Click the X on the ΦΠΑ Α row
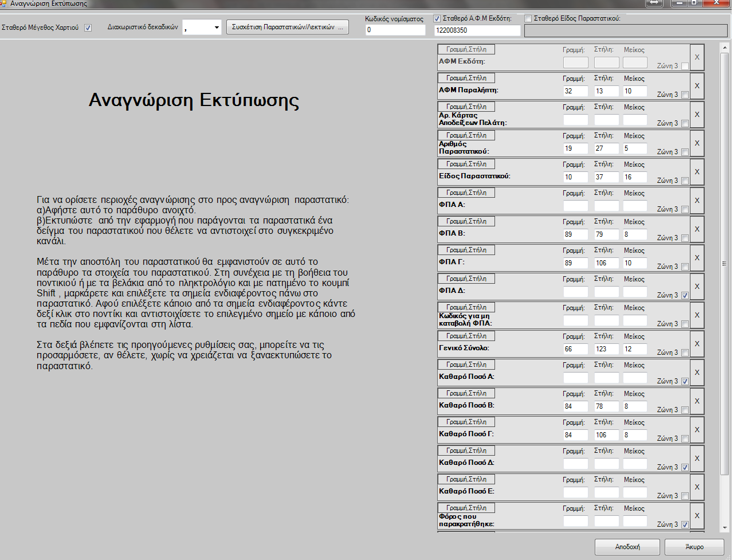 [x=697, y=201]
